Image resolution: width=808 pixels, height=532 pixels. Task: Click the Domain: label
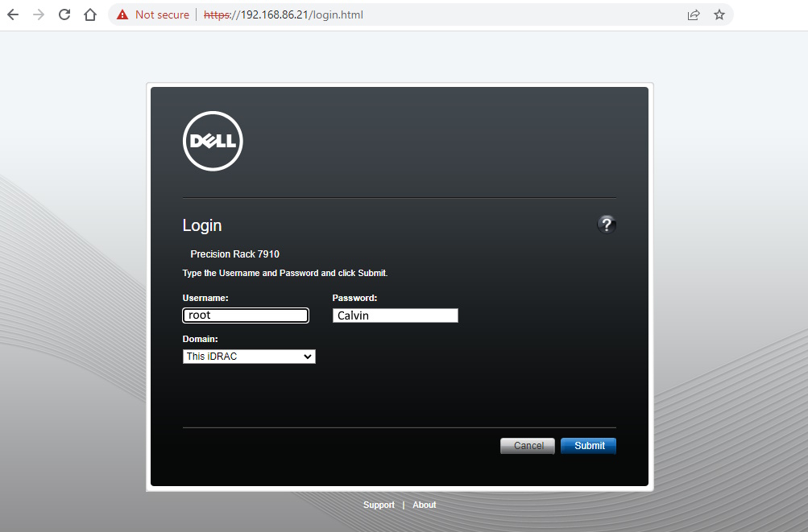click(200, 339)
